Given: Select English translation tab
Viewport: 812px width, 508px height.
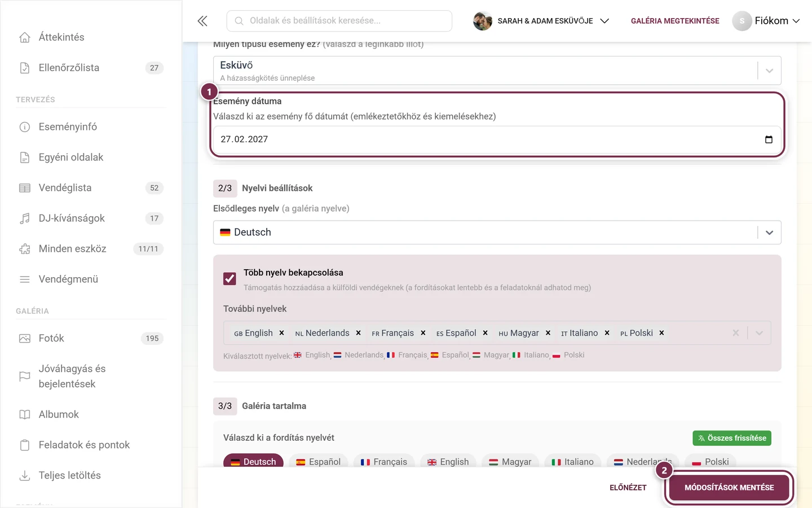Looking at the screenshot, I should pos(448,462).
